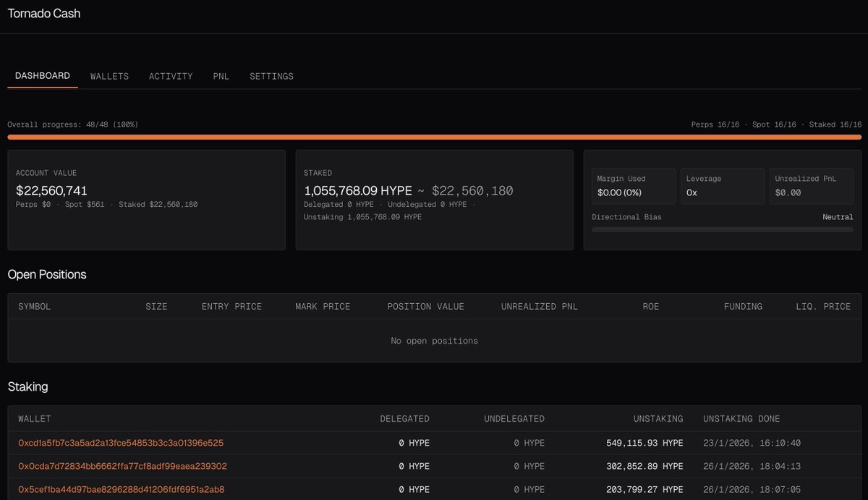
Task: Click the Open Positions heading
Action: click(x=47, y=274)
